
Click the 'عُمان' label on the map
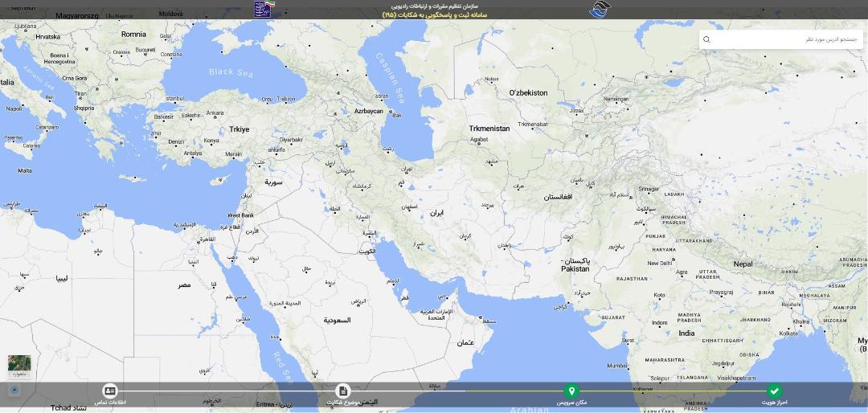point(465,342)
